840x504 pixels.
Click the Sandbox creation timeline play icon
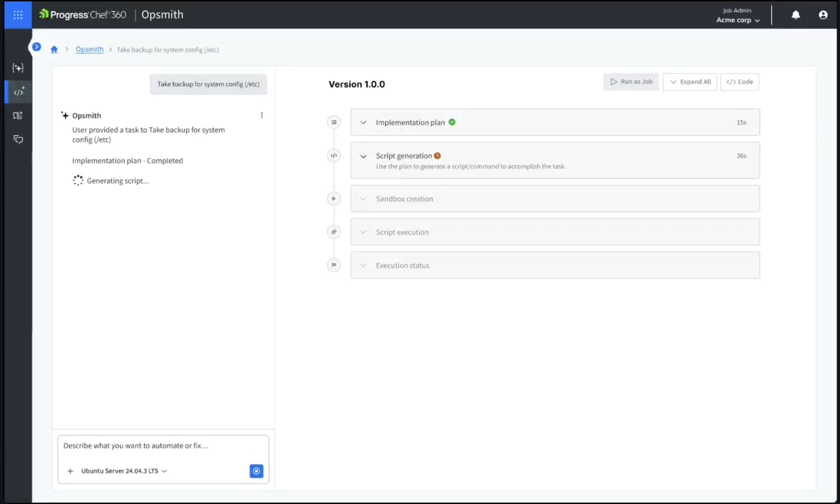coord(334,199)
